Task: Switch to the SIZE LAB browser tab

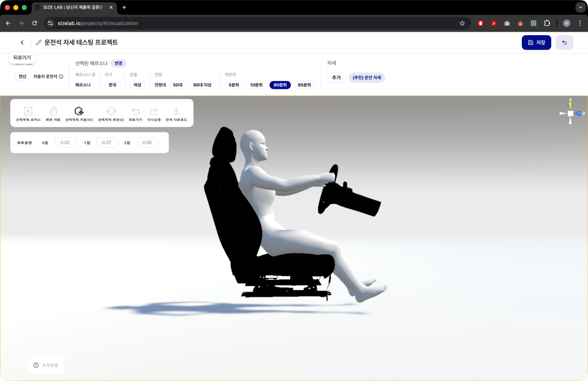Action: point(72,7)
